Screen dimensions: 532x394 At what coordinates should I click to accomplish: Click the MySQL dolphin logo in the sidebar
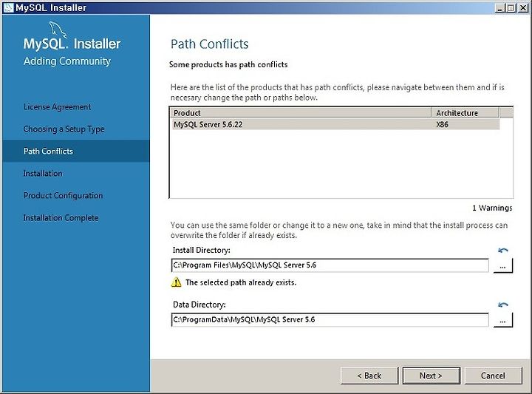58,30
